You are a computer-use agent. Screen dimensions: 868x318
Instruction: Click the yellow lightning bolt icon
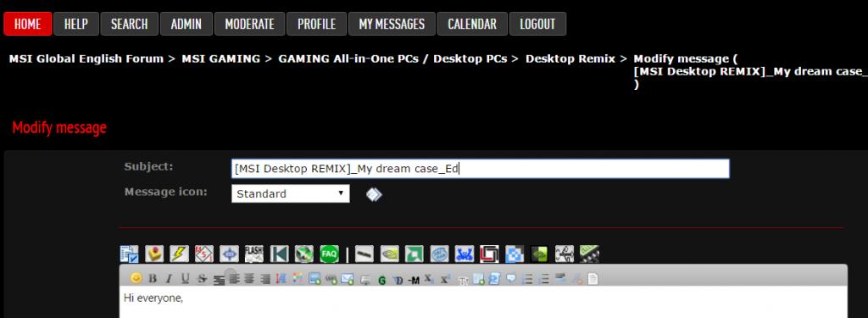coord(179,254)
